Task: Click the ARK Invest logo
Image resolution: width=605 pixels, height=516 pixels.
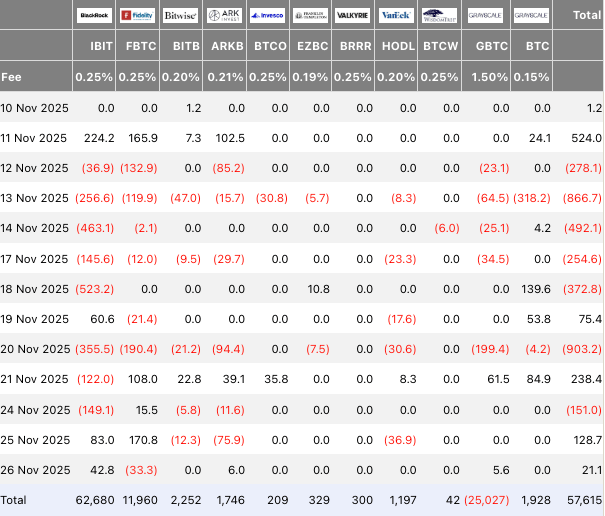Action: (224, 15)
